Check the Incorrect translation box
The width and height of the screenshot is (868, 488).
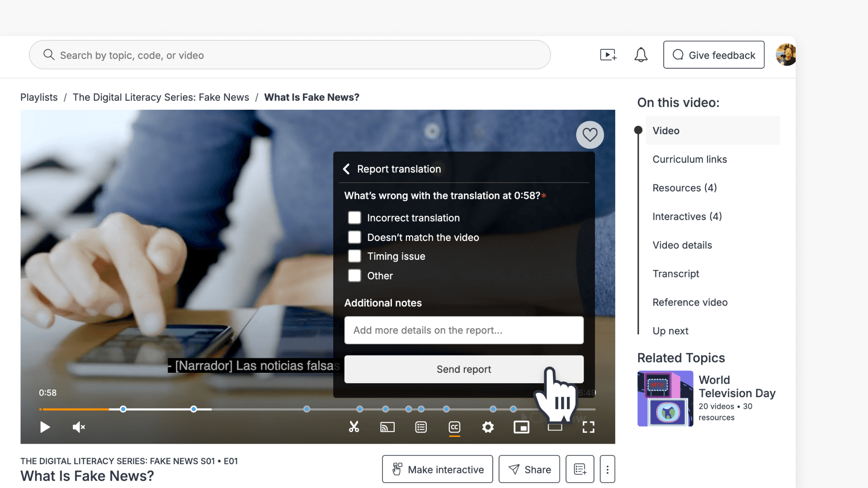[354, 218]
